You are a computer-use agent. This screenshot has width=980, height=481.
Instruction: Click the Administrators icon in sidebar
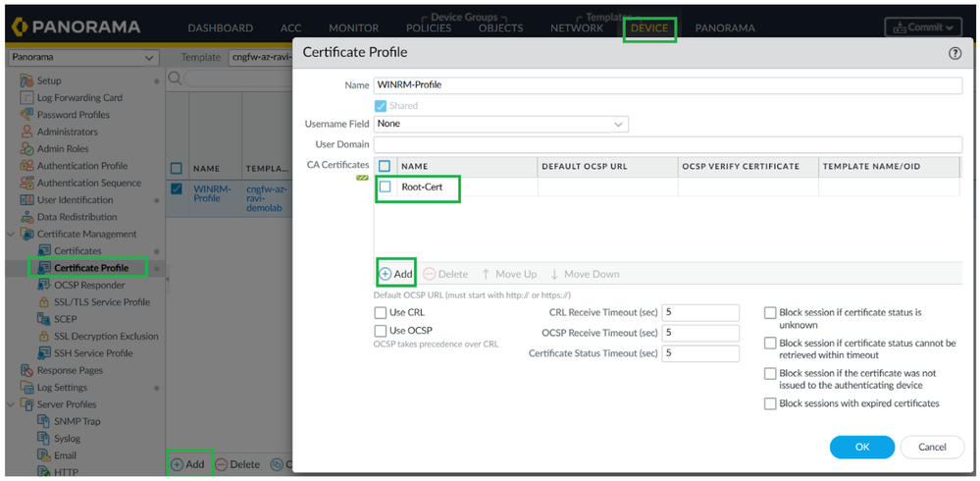pyautogui.click(x=26, y=132)
